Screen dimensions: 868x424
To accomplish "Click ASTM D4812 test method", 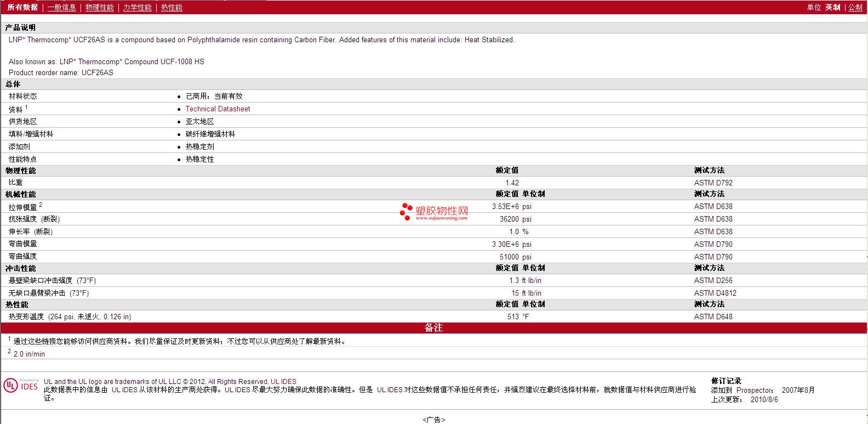I will [715, 293].
